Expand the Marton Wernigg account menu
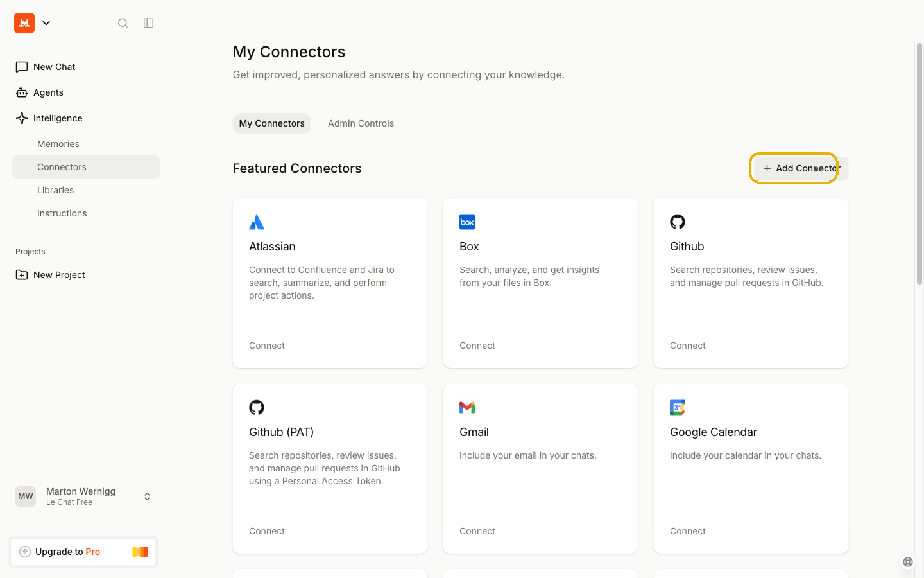924x578 pixels. click(x=147, y=496)
